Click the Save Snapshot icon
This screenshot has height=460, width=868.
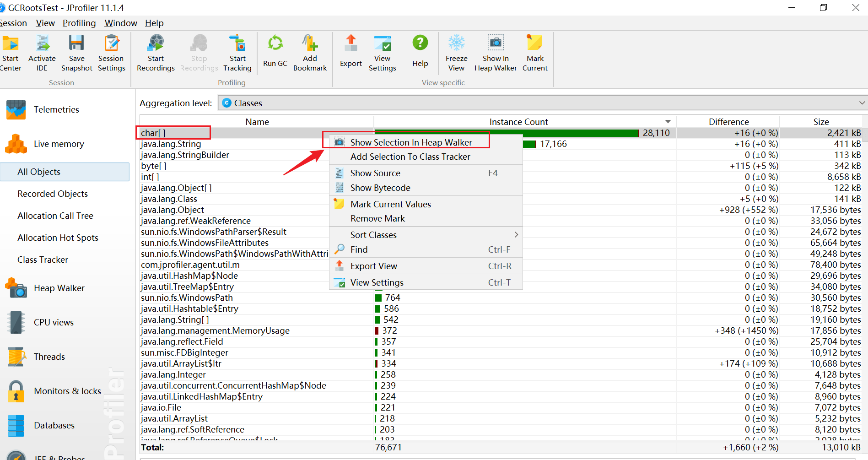tap(76, 43)
